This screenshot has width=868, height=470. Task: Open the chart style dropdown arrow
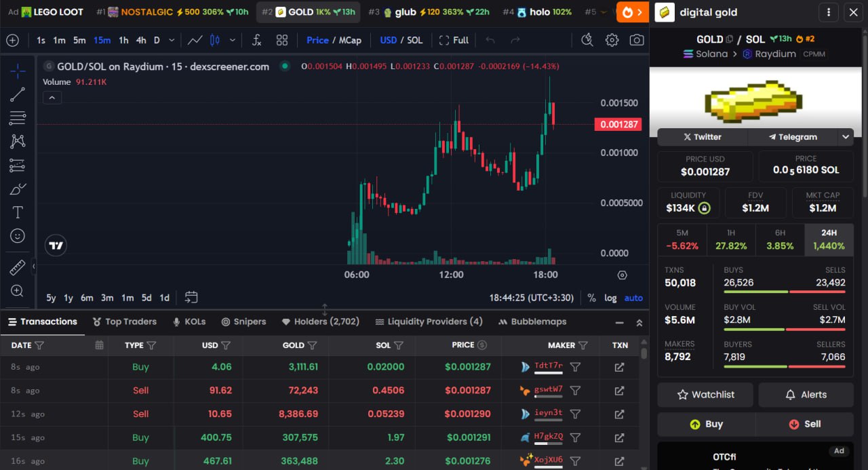233,40
